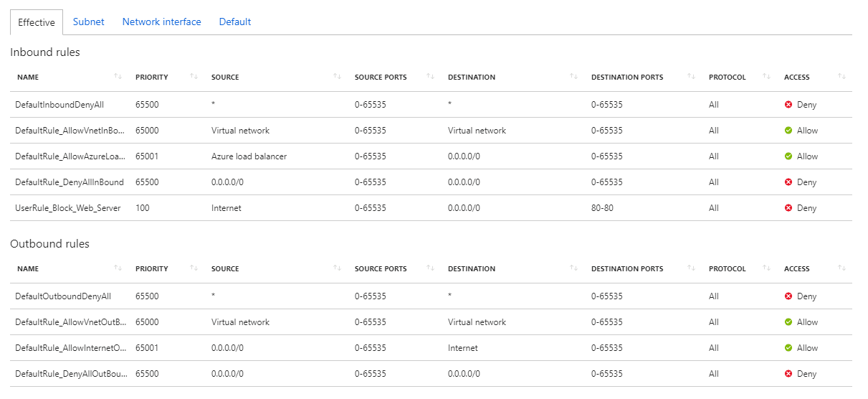Click outbound ACCESS column header
The height and width of the screenshot is (399, 868).
click(x=797, y=269)
